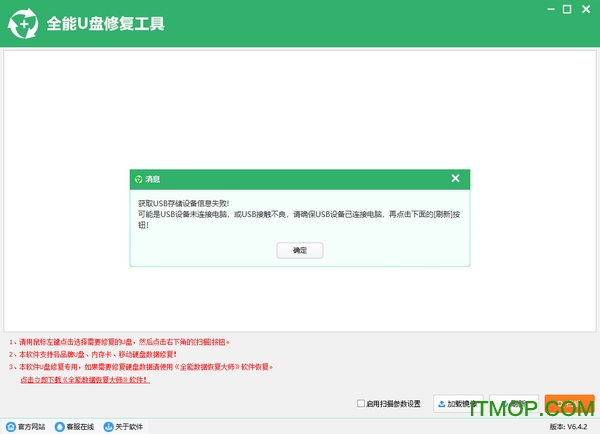Maximize the main window

tap(567, 9)
